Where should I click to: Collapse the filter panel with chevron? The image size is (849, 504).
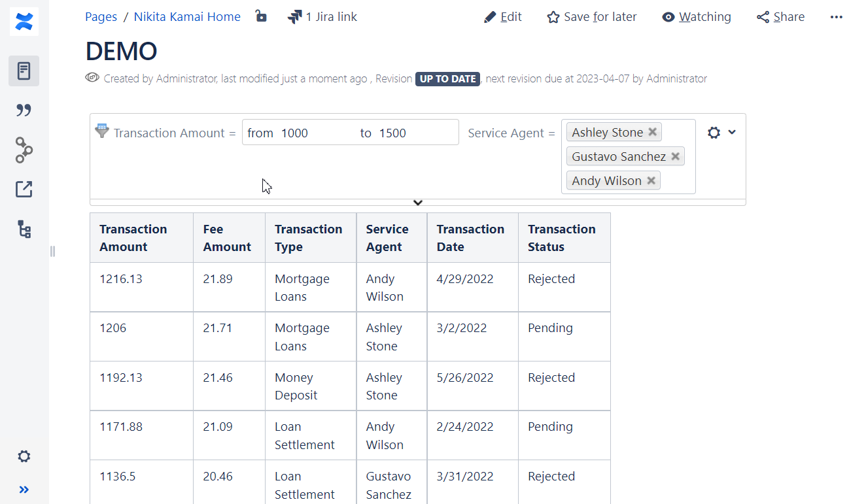pos(418,203)
